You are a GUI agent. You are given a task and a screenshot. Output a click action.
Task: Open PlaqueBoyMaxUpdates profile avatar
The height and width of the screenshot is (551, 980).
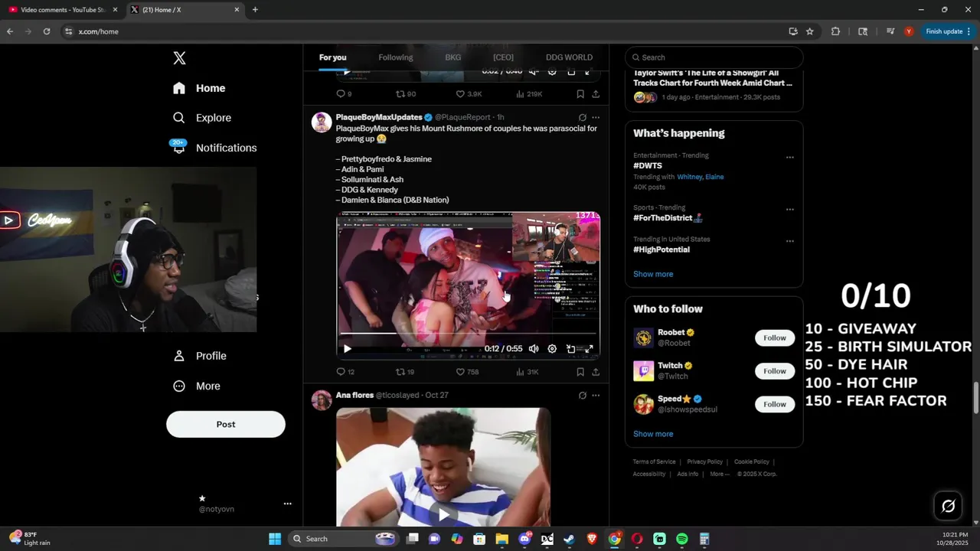point(322,122)
